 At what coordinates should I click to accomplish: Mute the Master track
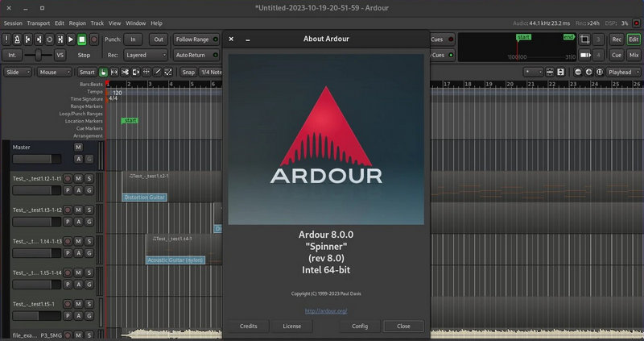click(78, 148)
